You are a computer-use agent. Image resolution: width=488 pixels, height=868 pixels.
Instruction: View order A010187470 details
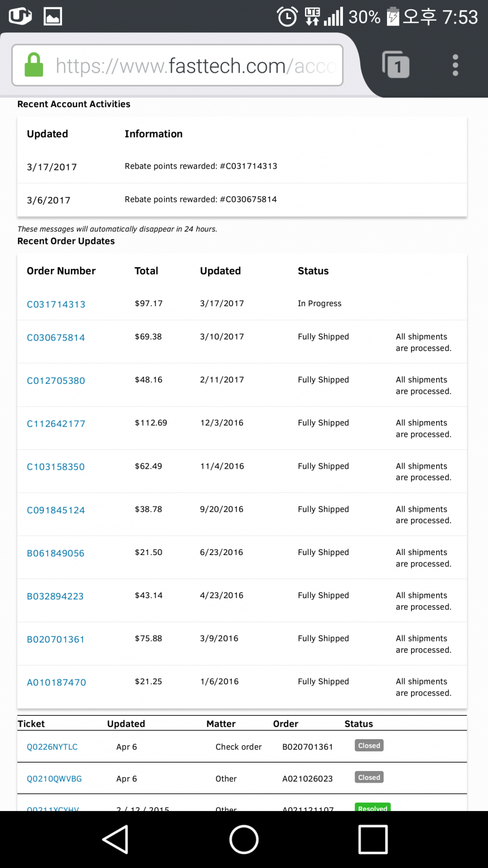tap(56, 682)
